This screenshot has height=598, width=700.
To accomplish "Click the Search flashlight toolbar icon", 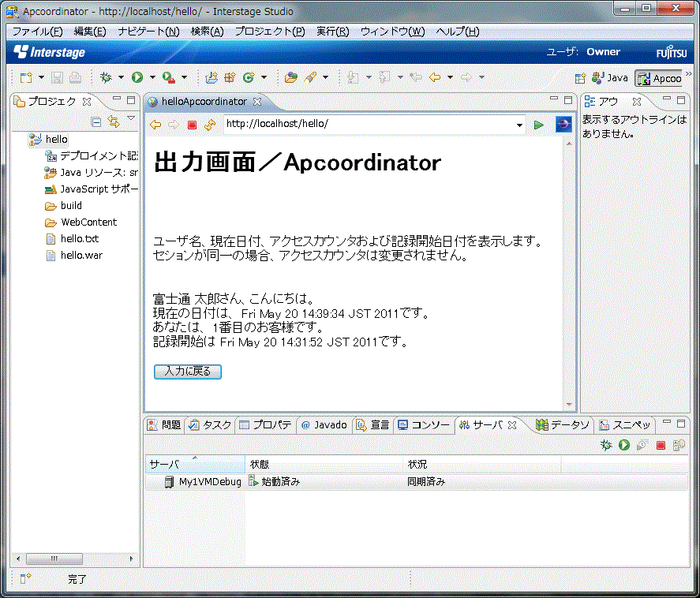I will click(x=310, y=77).
